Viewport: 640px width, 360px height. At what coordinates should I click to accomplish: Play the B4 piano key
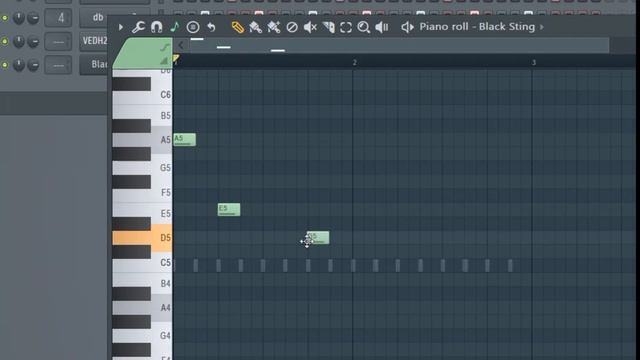142,283
